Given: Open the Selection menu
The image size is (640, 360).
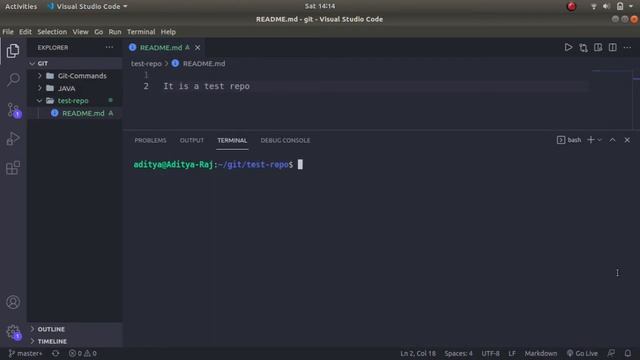Looking at the screenshot, I should tap(52, 32).
